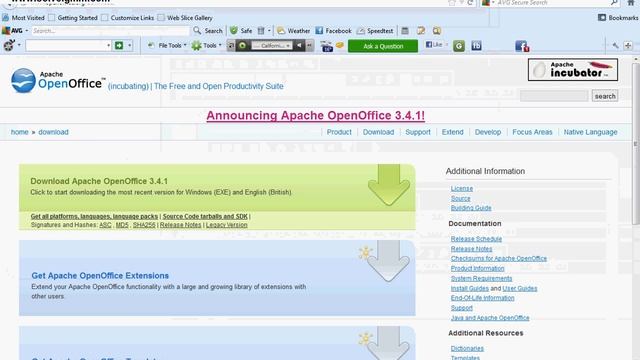The width and height of the screenshot is (640, 360).
Task: Click the Bookmarks button
Action: click(618, 18)
